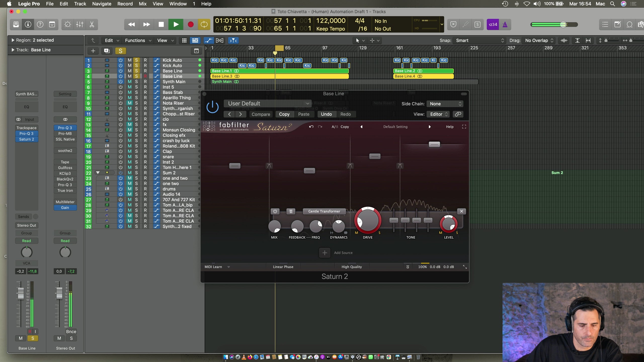Click Add Source in Saturn 2
The image size is (644, 362).
coord(325,253)
